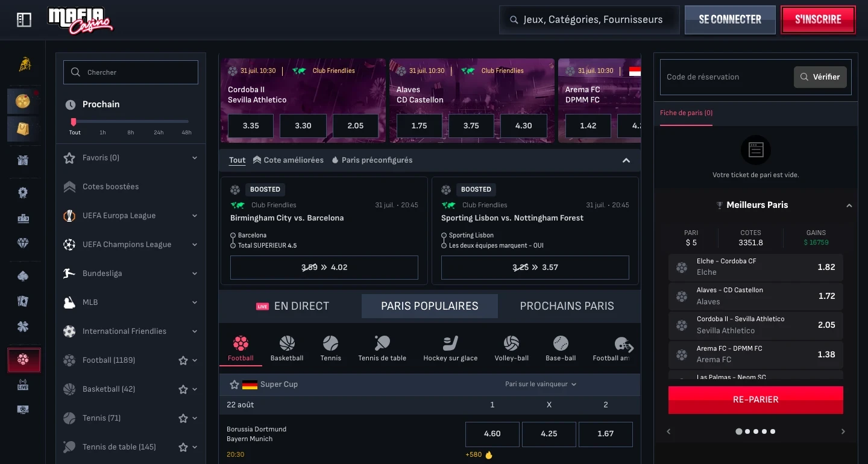Open the four-leaf clover icon in sidebar
868x464 pixels.
23,327
